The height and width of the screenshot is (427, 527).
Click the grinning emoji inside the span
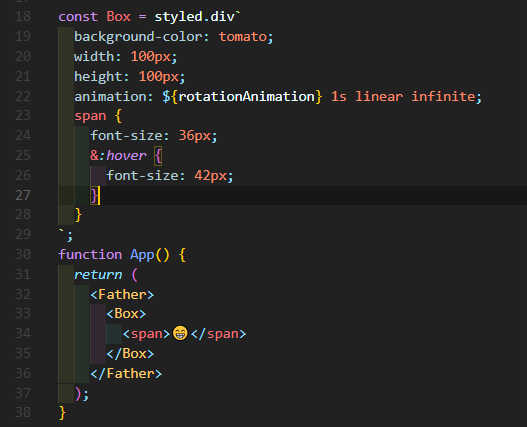pos(180,334)
